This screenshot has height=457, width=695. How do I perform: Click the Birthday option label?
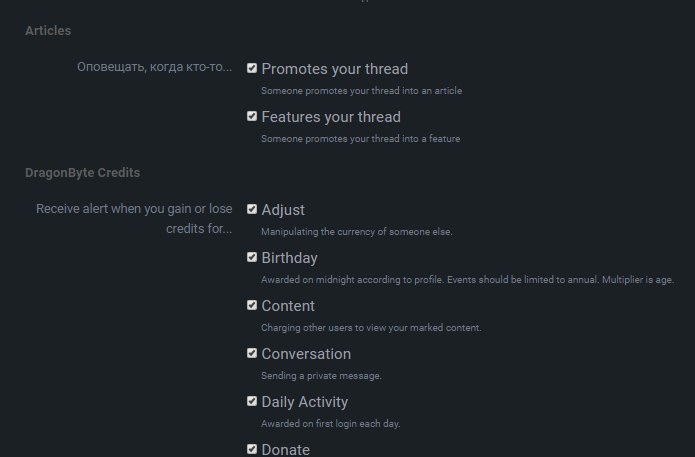tap(289, 258)
